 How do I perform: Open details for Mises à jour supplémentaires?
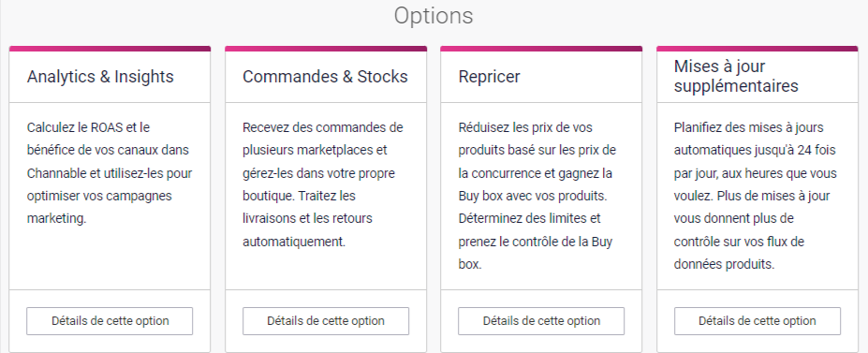click(758, 321)
